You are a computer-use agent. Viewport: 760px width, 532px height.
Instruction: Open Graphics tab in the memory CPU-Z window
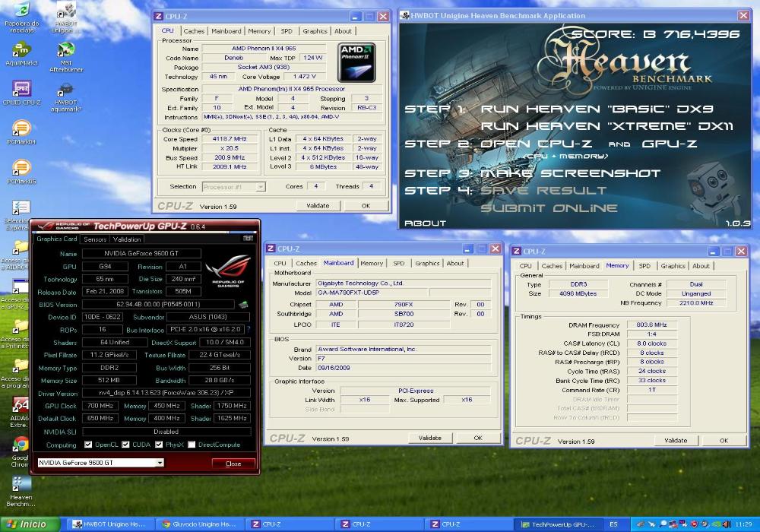point(673,266)
